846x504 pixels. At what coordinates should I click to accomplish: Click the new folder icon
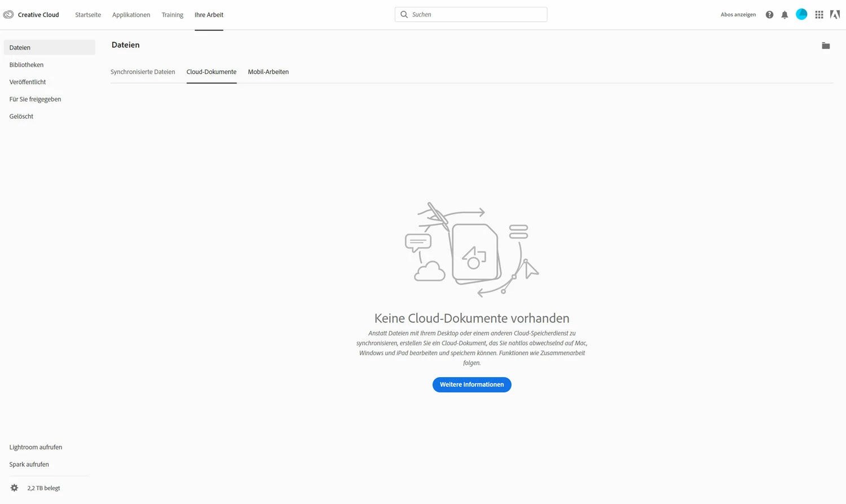coord(826,46)
